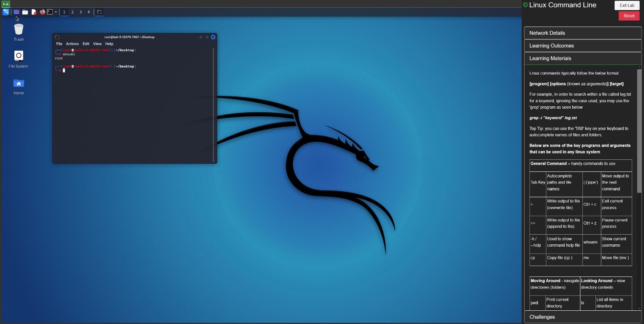Viewport: 644px width, 324px height.
Task: Launch the text editor panel icon
Action: pos(34,12)
